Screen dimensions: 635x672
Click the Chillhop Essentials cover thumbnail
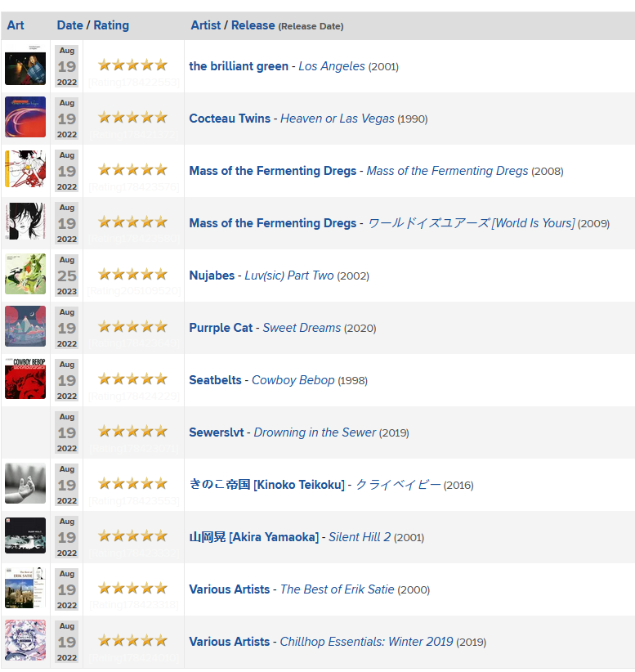click(x=25, y=640)
